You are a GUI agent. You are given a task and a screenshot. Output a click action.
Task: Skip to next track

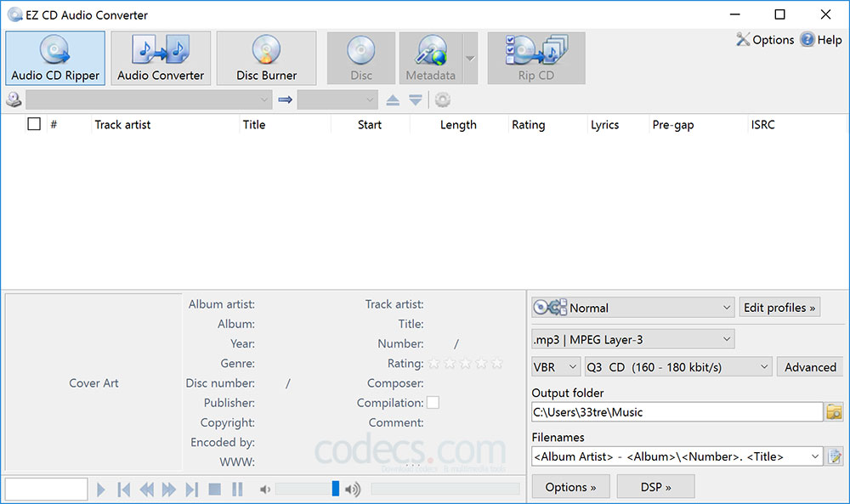tap(191, 490)
